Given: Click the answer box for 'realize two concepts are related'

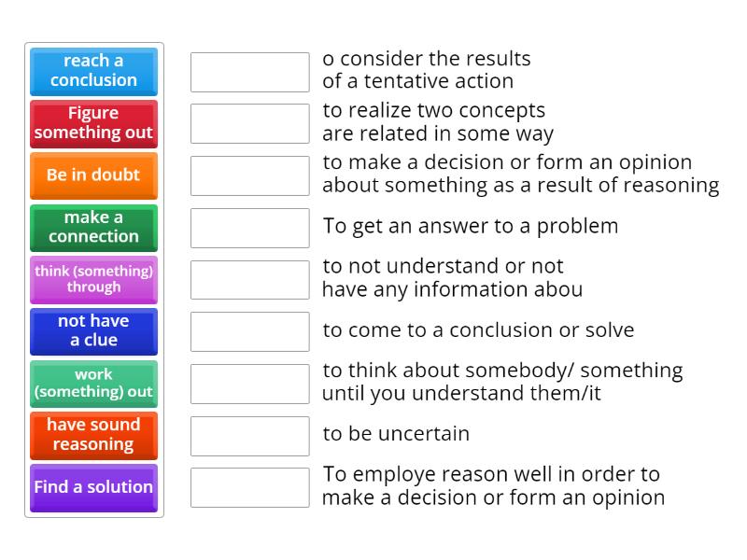Looking at the screenshot, I should [x=249, y=123].
